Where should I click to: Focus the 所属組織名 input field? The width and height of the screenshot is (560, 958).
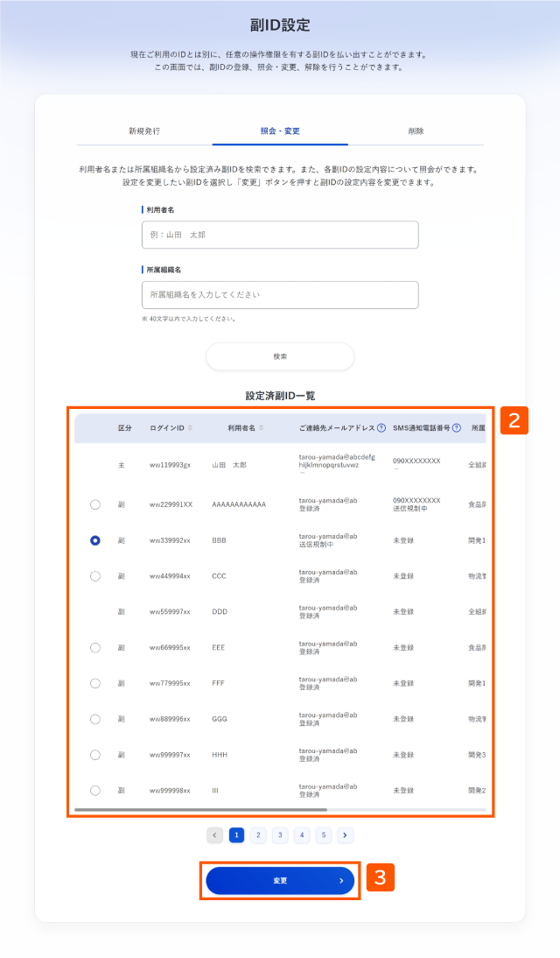280,294
